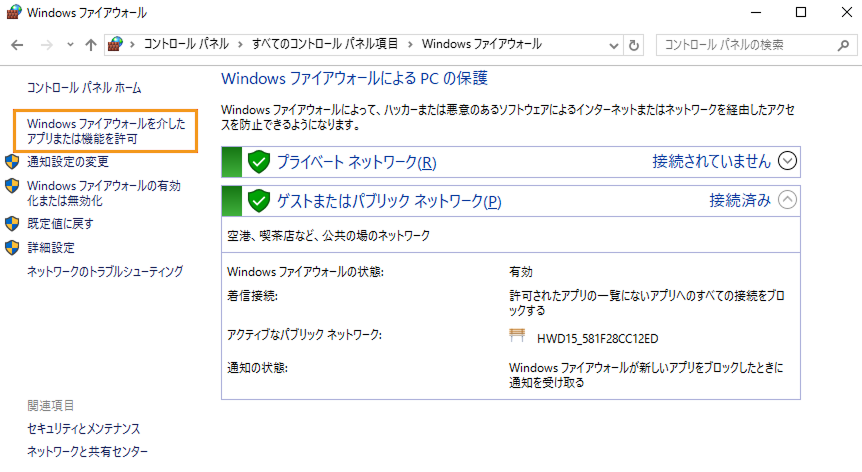
Task: Click the shield icon beside 詳細設定
Action: coord(12,247)
